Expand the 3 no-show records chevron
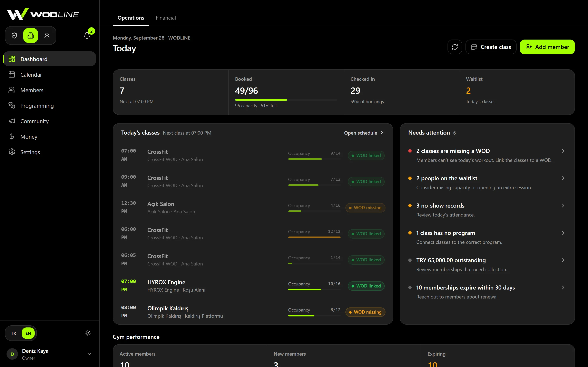This screenshot has height=367, width=588. pos(563,206)
